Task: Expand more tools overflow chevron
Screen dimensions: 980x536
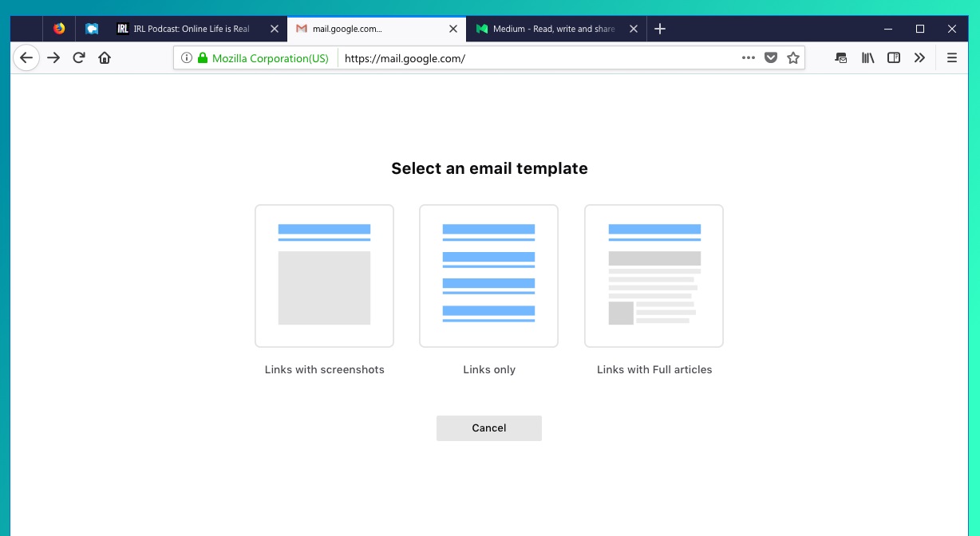Action: click(x=919, y=58)
